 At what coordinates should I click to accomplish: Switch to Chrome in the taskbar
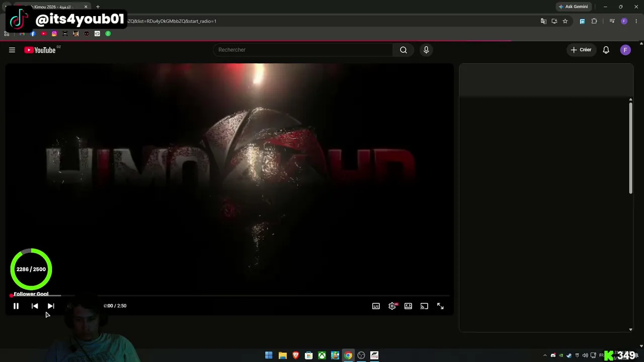coord(348,355)
